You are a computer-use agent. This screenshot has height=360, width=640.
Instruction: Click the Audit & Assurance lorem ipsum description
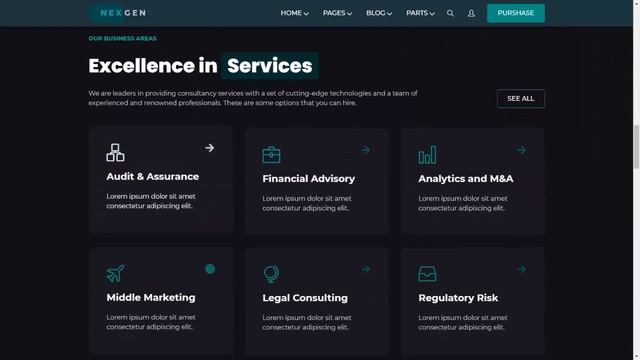point(151,201)
